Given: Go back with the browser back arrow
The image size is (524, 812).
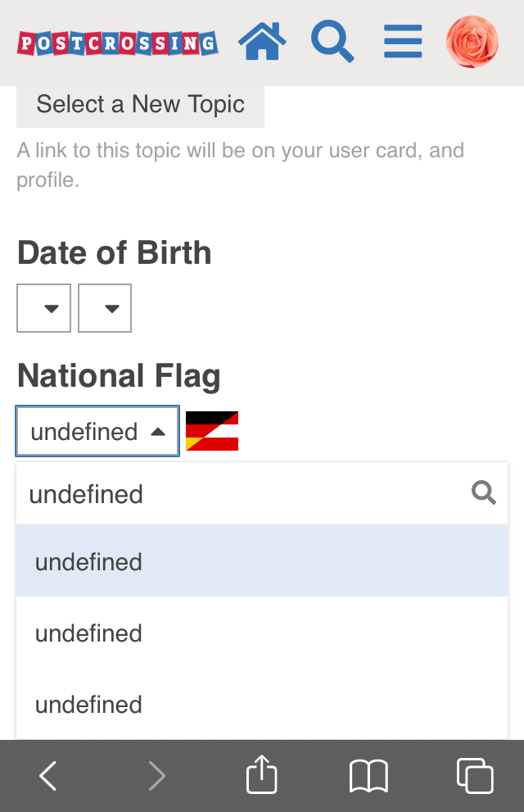Looking at the screenshot, I should pos(48,776).
